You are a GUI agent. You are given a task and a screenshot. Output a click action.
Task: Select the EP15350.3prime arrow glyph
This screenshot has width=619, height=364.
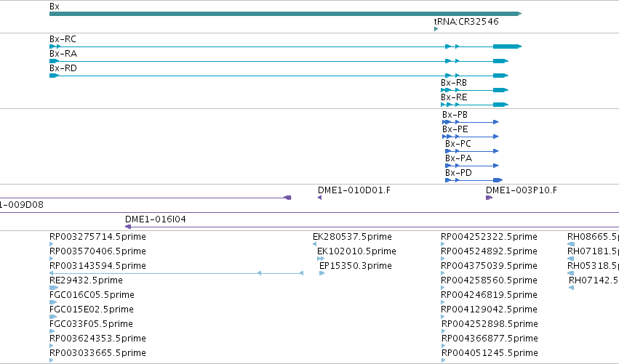[322, 273]
